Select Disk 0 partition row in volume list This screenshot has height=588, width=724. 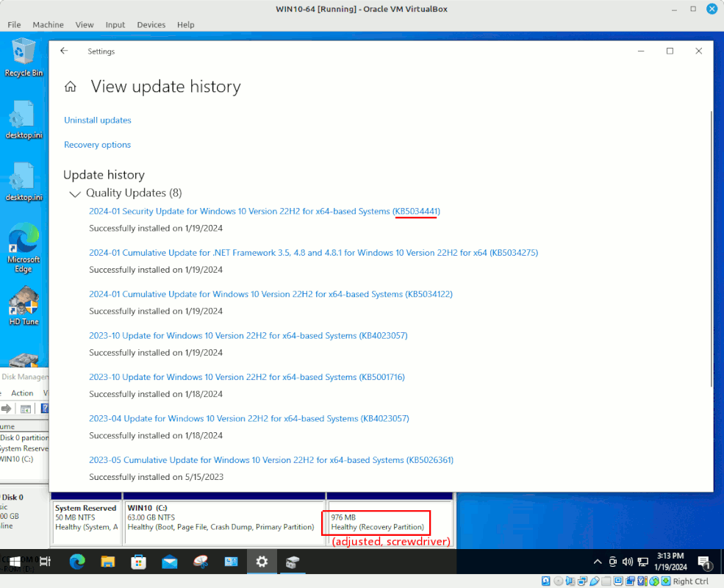(24, 437)
